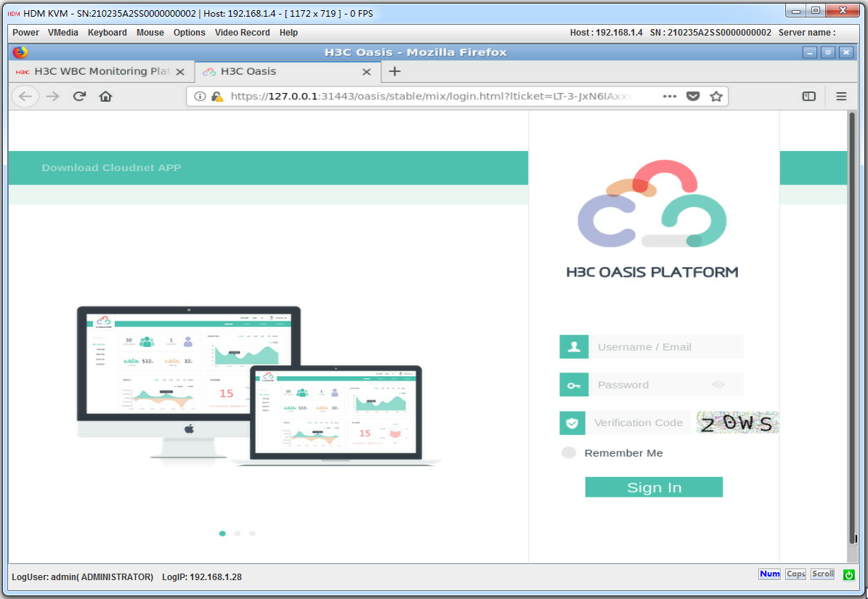Click the Server name label

807,33
